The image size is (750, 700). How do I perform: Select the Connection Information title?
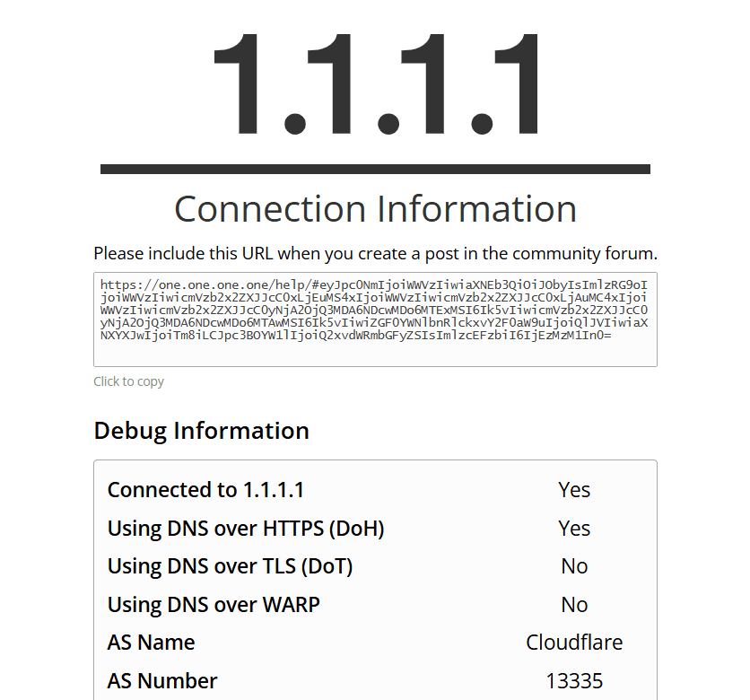coord(375,209)
